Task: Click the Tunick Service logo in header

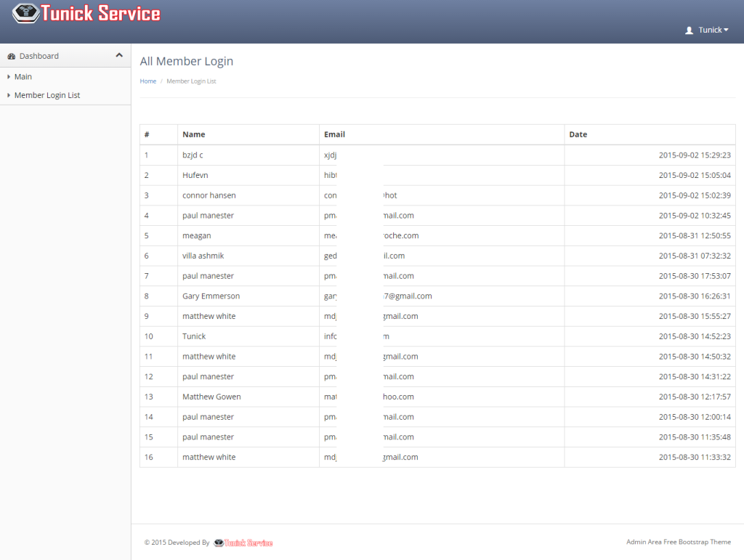Action: 86,13
